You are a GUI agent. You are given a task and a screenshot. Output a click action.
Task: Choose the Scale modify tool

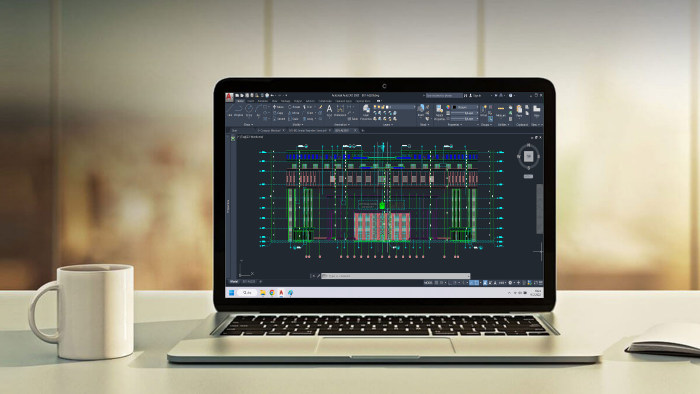pos(293,119)
